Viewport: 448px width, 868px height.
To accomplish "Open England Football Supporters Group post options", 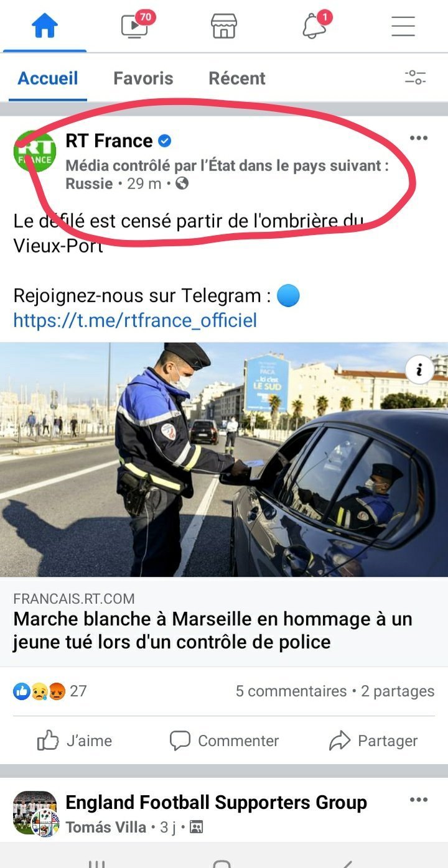I will click(x=419, y=800).
